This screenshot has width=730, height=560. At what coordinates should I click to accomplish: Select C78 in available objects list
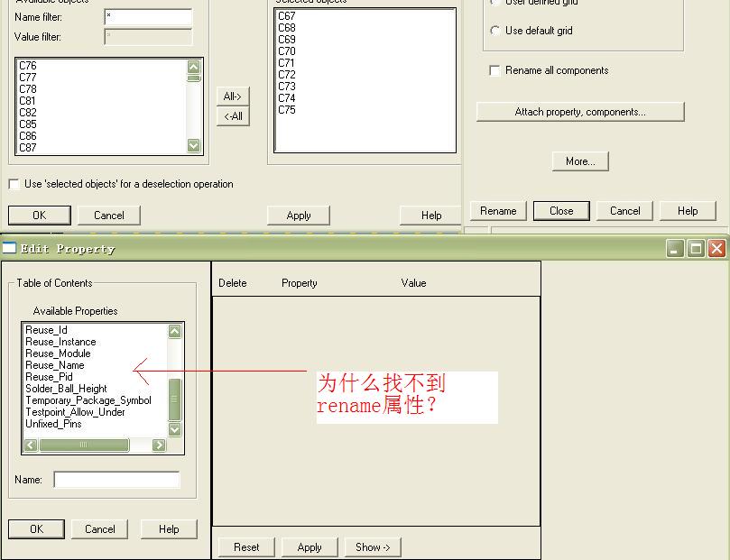28,89
